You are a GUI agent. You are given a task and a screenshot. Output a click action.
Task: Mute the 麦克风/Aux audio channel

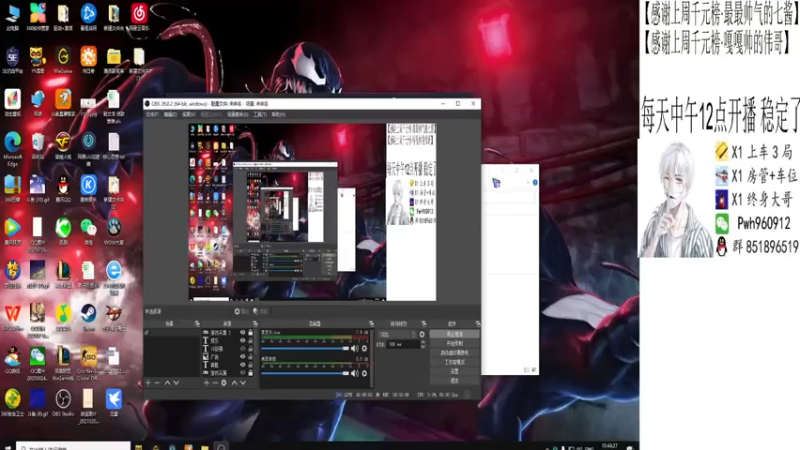click(355, 348)
